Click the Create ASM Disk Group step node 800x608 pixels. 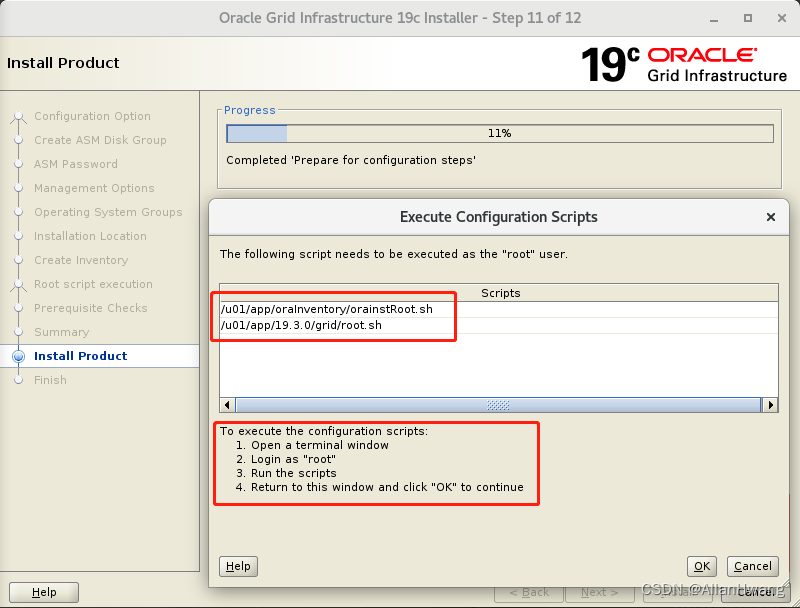(x=18, y=140)
